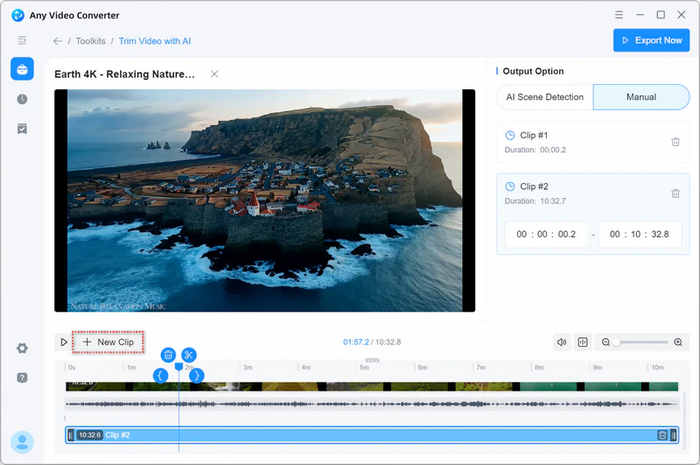Delete Clip #2 with trash icon
This screenshot has width=700, height=465.
pos(675,194)
